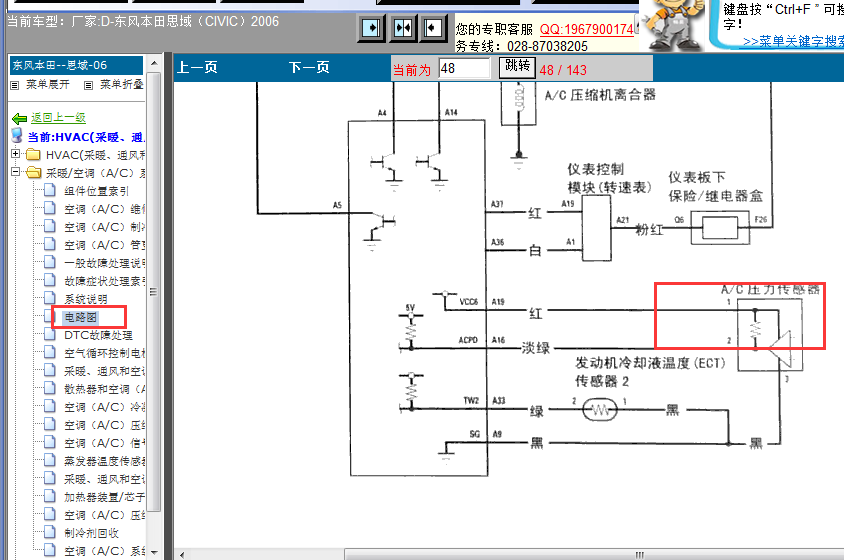Open 加热器装置/芯子 tree item
This screenshot has width=844, height=560.
coord(104,497)
